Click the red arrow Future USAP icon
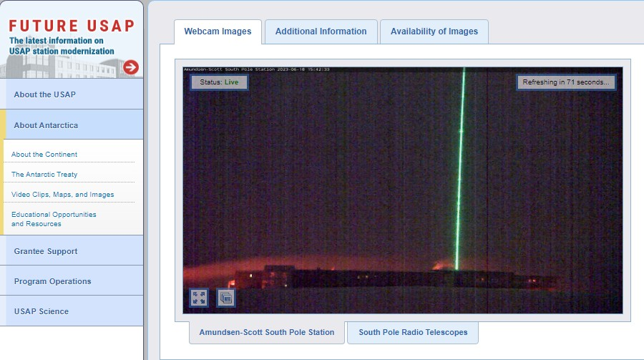Image resolution: width=644 pixels, height=360 pixels. 130,67
